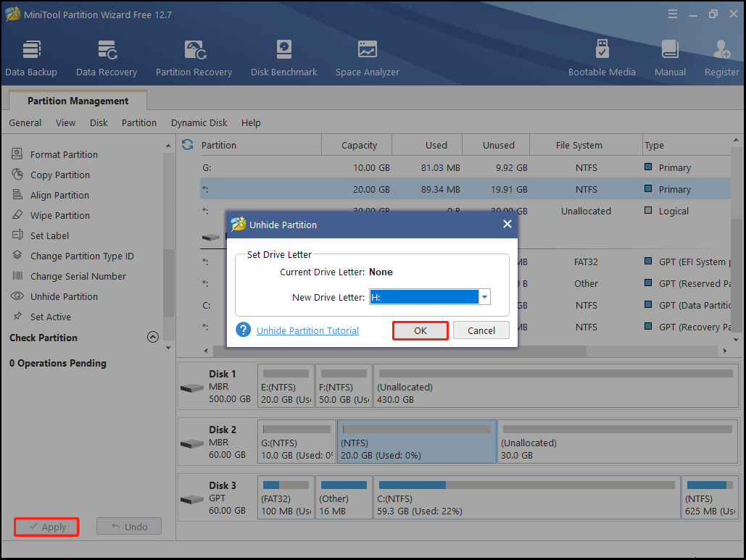Viewport: 746px width, 560px height.
Task: Select the Disk 2 drive icon
Action: (x=192, y=444)
